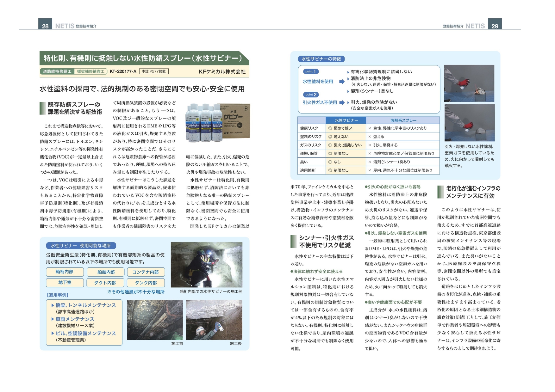
Task: Click the triangle bullet before ビル、空調設備メンテナンス
Action: click(53, 334)
